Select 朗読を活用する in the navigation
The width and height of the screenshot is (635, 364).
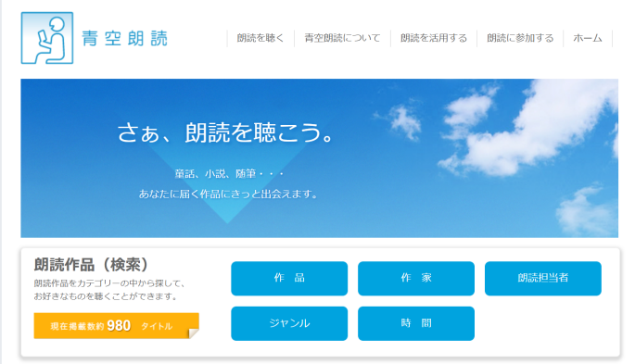tap(434, 38)
